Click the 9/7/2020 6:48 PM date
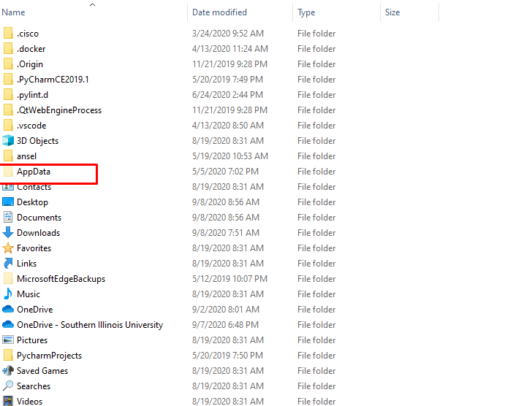Image resolution: width=532 pixels, height=406 pixels. click(225, 325)
